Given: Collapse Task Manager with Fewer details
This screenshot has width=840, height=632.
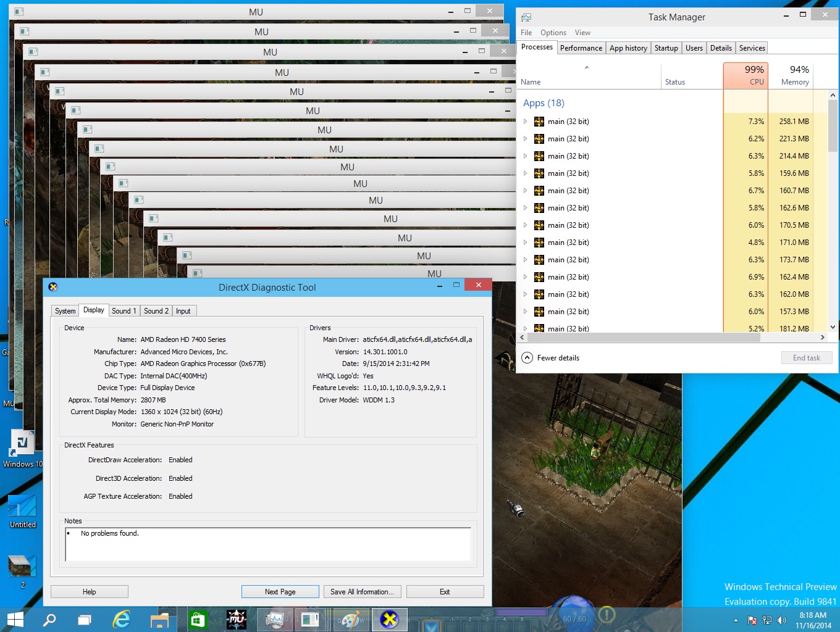Looking at the screenshot, I should point(551,358).
